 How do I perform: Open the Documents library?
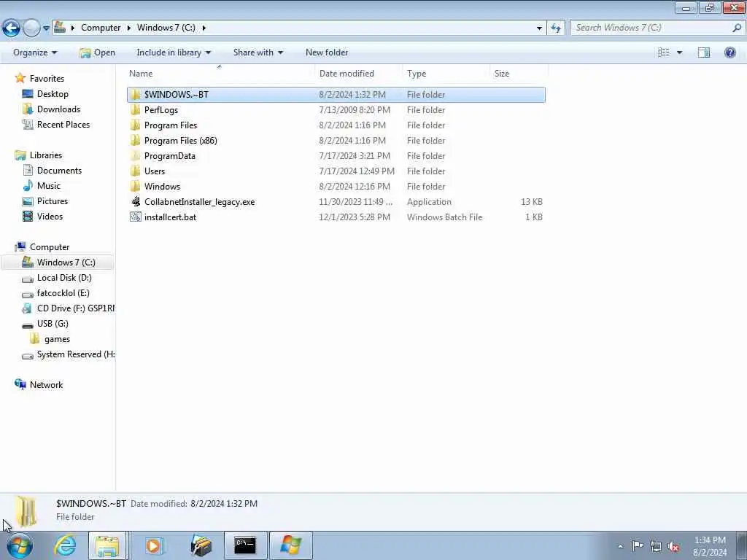pyautogui.click(x=59, y=171)
